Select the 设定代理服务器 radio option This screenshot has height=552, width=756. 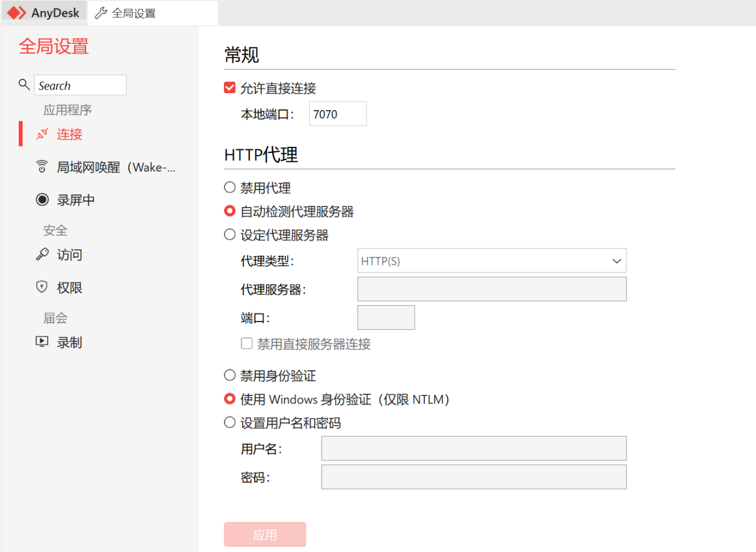229,235
